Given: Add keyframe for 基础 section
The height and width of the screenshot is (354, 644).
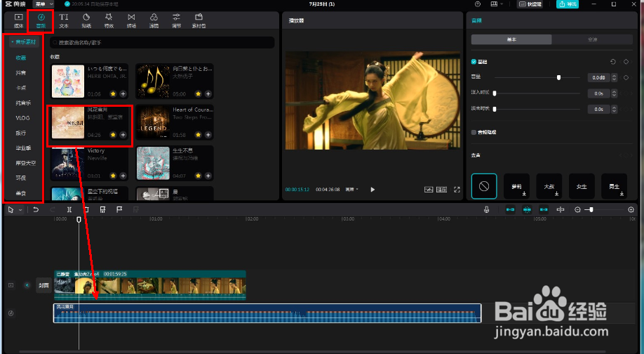Looking at the screenshot, I should point(626,62).
